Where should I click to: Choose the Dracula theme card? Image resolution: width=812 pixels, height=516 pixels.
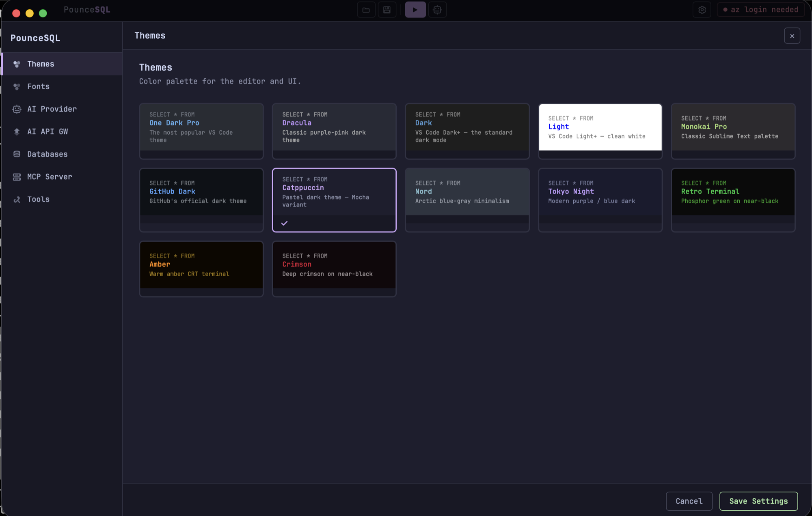coord(334,131)
